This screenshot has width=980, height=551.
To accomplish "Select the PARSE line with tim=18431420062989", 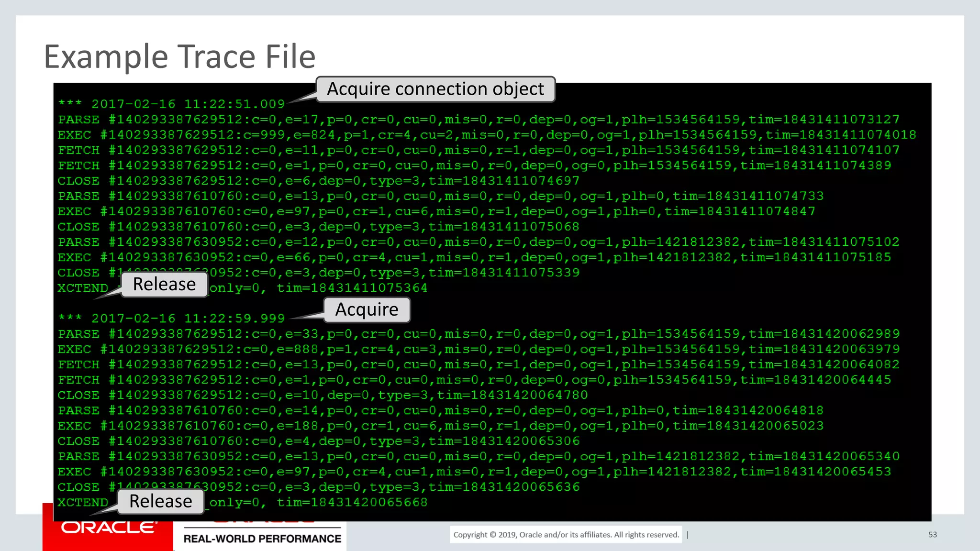I will [479, 333].
